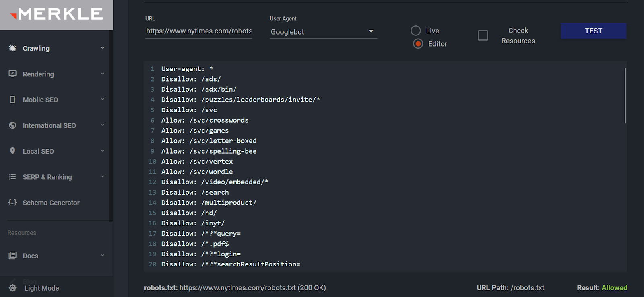The image size is (644, 297).
Task: Switch to Light Mode
Action: (41, 288)
